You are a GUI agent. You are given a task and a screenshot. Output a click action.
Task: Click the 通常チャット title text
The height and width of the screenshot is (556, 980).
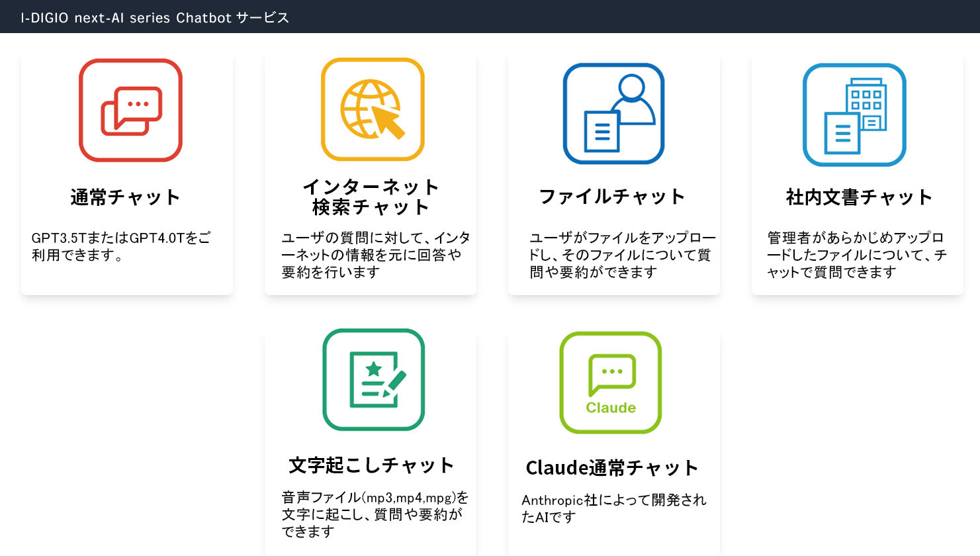click(x=126, y=197)
